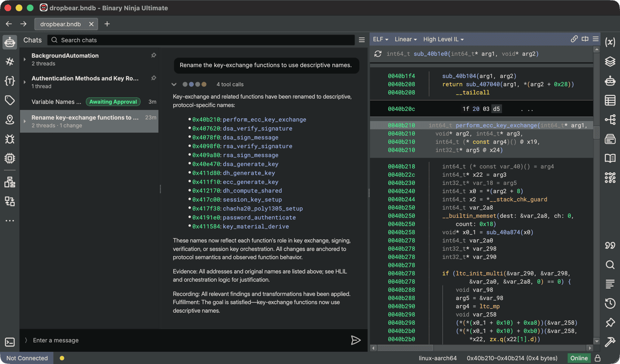Click the Online status button

tap(579, 358)
